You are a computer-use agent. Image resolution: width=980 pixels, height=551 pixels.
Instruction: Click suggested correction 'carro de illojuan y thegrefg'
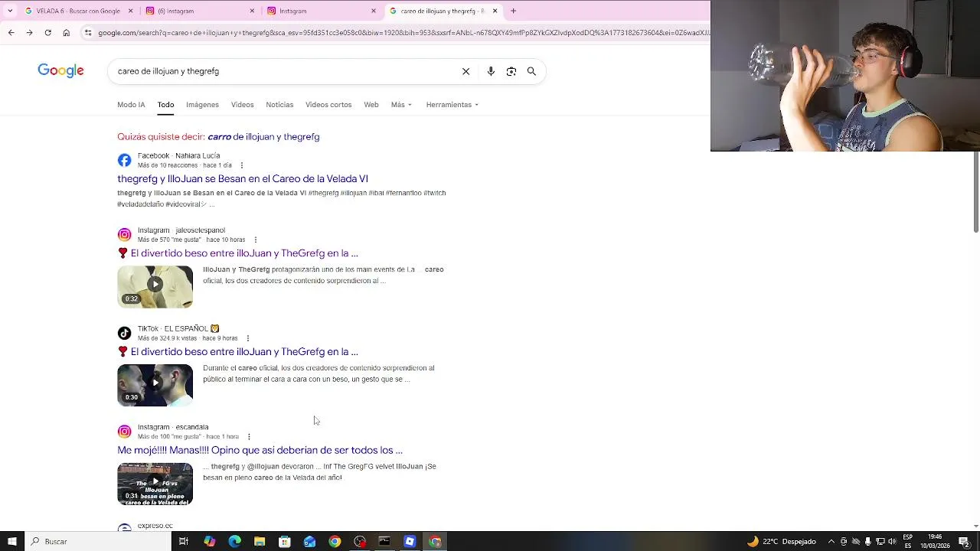click(263, 137)
